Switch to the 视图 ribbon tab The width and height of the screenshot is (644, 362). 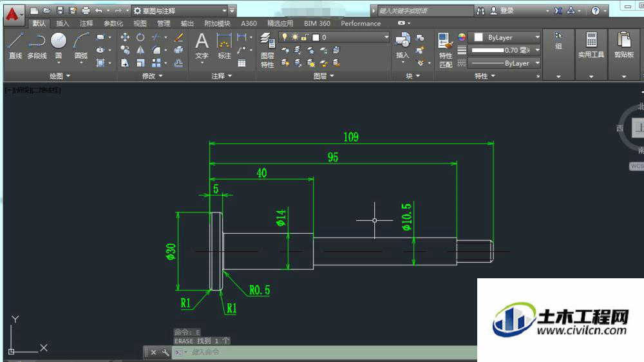click(140, 23)
